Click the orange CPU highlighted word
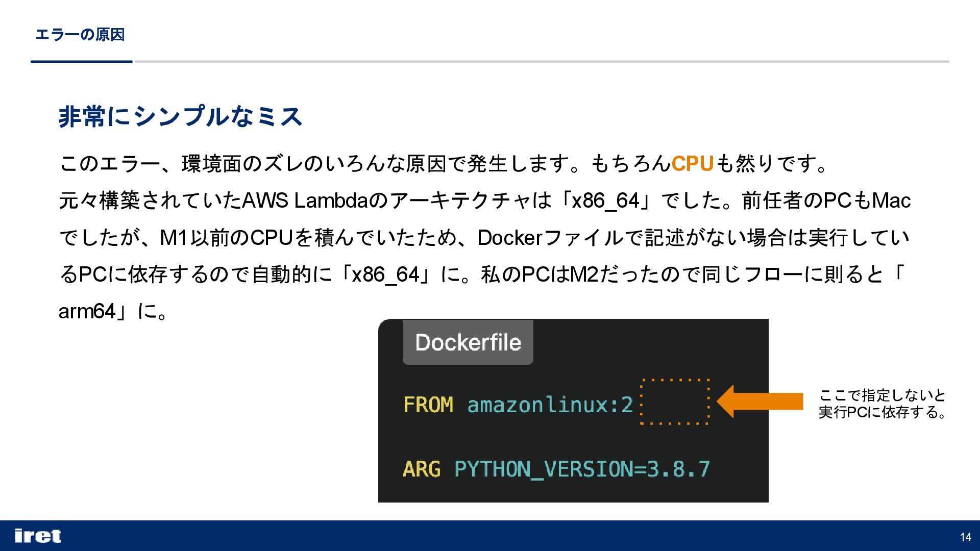The width and height of the screenshot is (980, 551). coord(692,164)
